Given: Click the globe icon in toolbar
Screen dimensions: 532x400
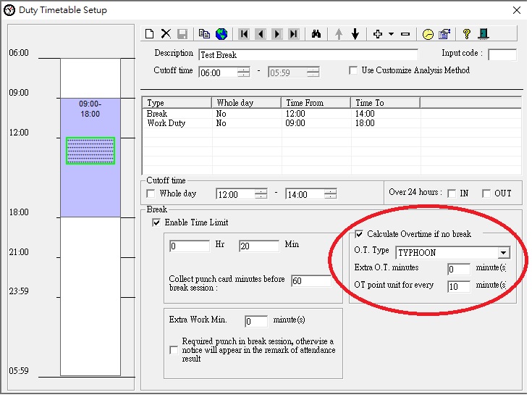Looking at the screenshot, I should click(x=221, y=34).
